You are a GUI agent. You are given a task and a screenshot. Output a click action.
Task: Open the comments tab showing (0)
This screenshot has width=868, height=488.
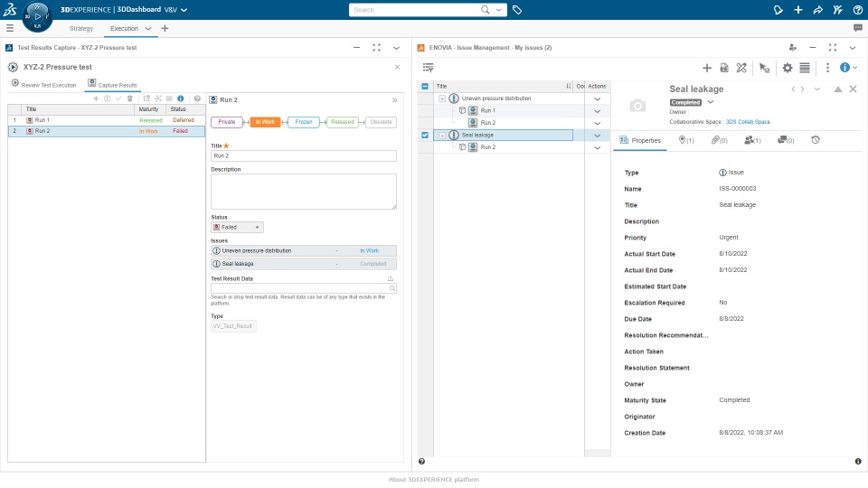point(786,140)
